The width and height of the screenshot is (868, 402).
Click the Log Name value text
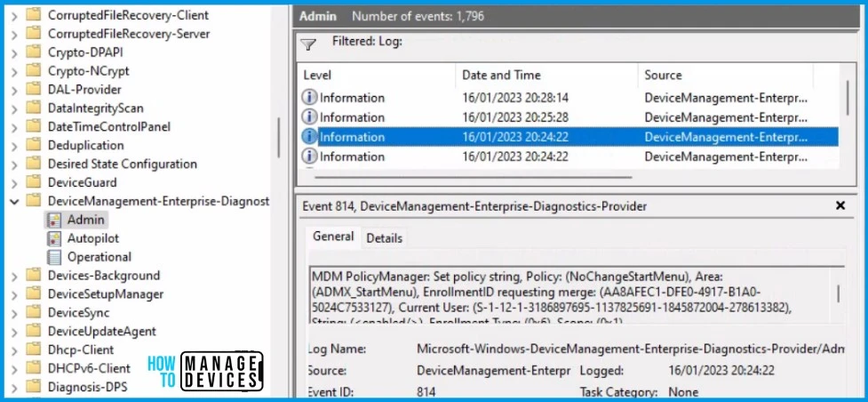coord(631,349)
